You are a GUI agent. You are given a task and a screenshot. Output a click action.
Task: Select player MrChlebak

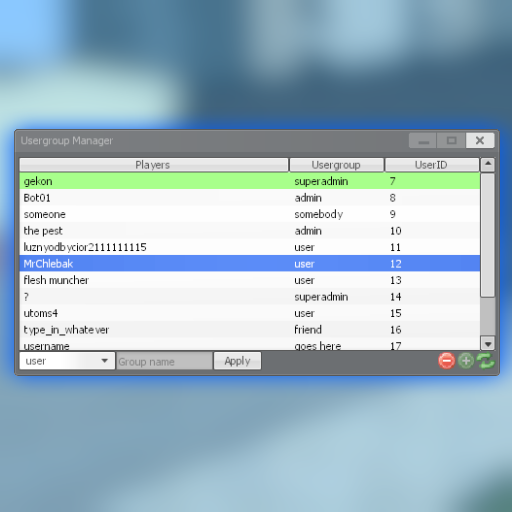[250, 264]
